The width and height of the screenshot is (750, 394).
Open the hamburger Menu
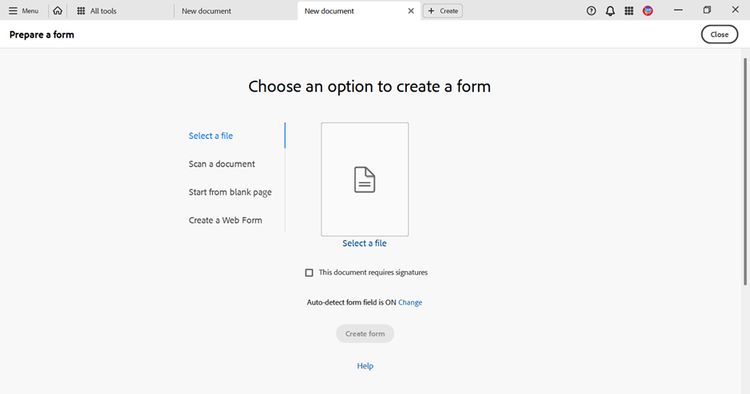point(23,11)
